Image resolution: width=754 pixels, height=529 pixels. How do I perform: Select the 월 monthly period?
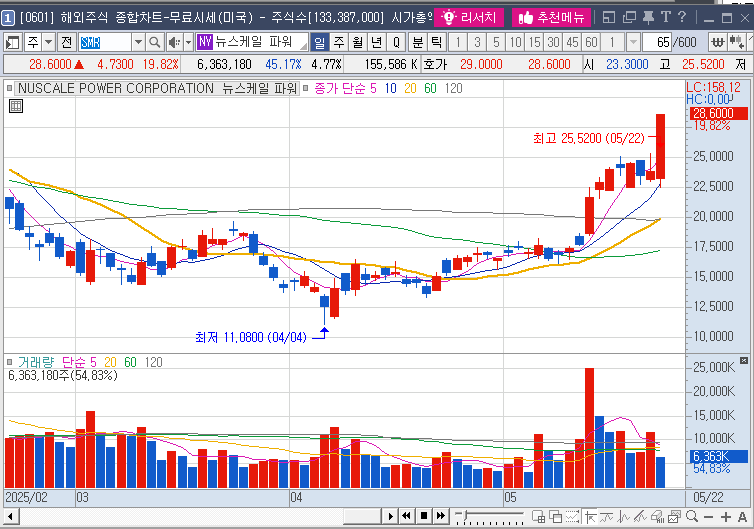358,42
